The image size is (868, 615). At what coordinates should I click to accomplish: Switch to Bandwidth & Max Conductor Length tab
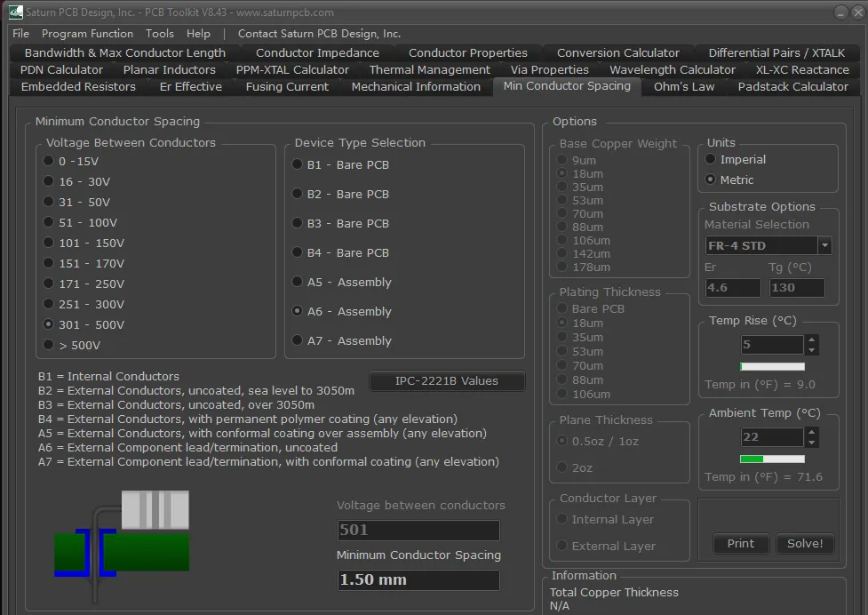(125, 52)
